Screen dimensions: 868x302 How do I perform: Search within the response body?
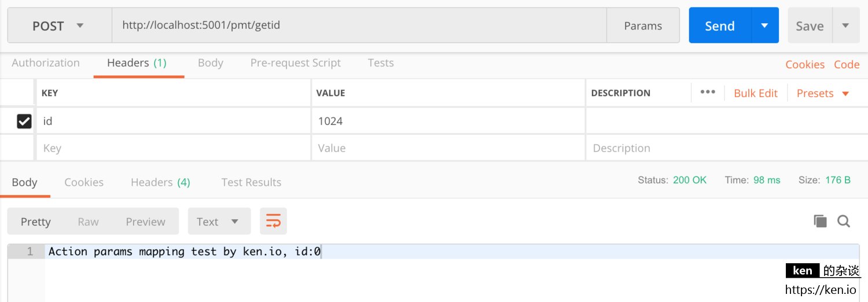pos(844,221)
